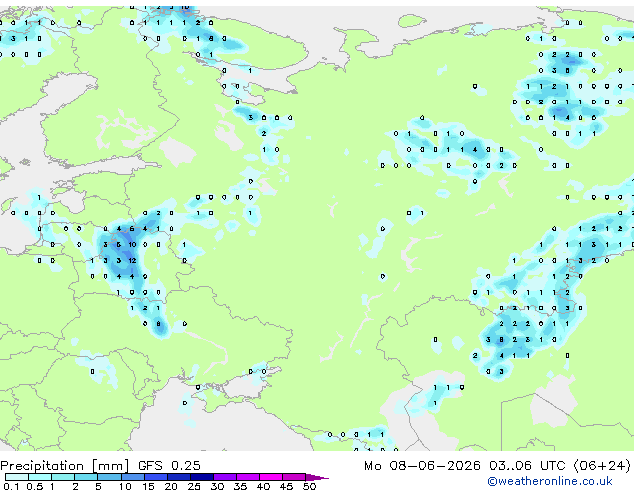Choose the magenta legend swatch between 40 and 45
This screenshot has height=490, width=634.
[271, 477]
